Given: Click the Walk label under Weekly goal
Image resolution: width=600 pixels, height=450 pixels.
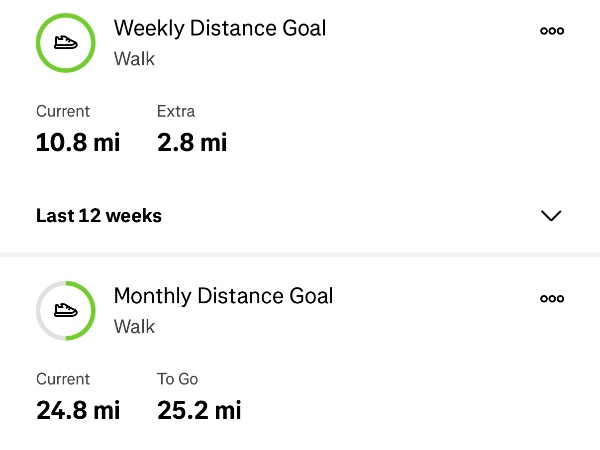Looking at the screenshot, I should click(134, 59).
